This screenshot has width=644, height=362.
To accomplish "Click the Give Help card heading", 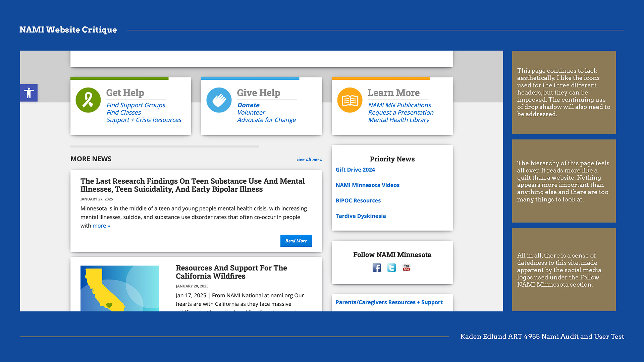I will (259, 93).
